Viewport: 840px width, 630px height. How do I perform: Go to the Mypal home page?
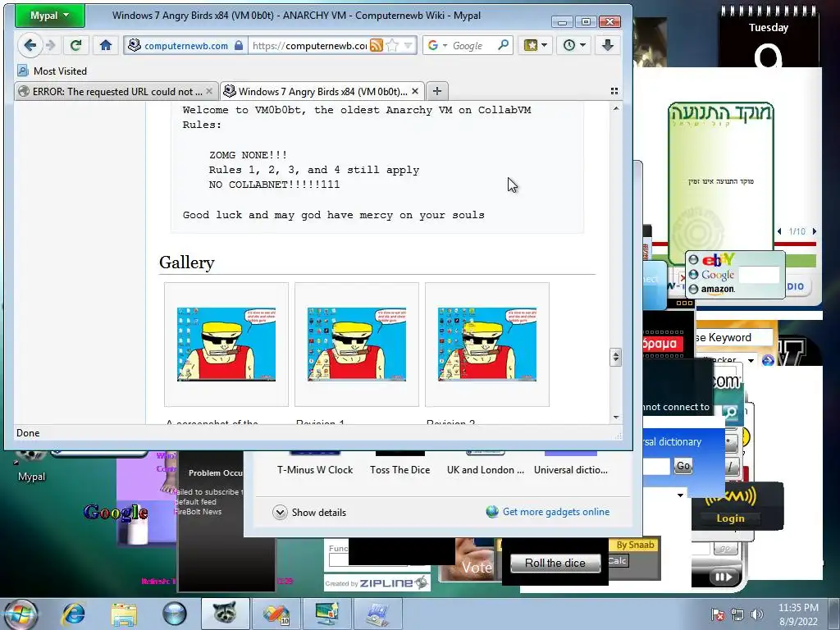click(106, 46)
